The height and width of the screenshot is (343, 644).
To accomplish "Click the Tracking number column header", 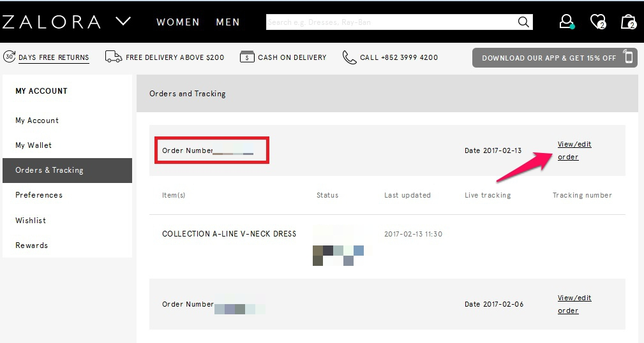I will pos(582,195).
